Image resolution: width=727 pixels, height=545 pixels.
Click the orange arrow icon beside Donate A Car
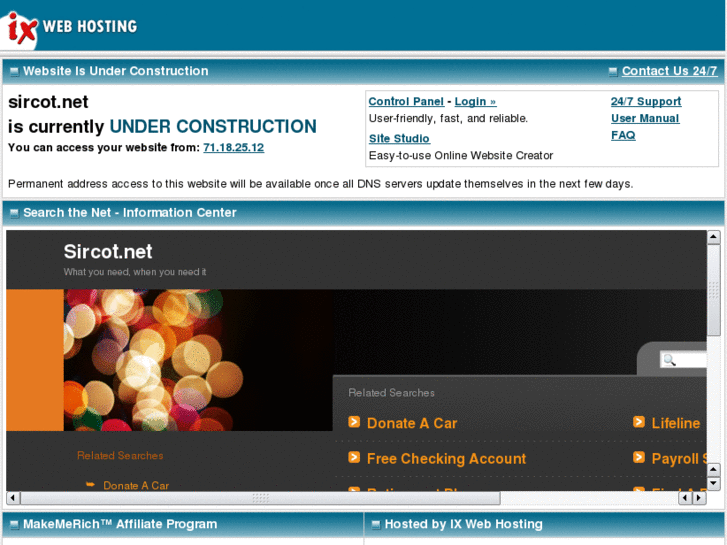(354, 422)
